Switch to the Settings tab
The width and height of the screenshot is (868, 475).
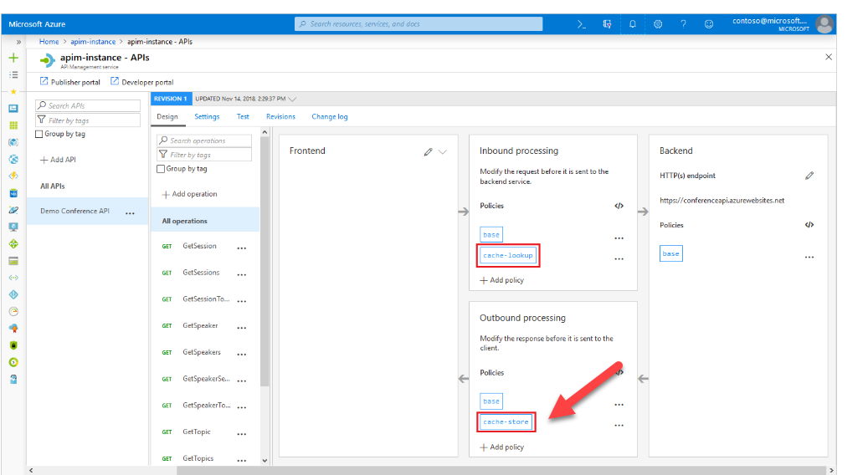pos(207,117)
